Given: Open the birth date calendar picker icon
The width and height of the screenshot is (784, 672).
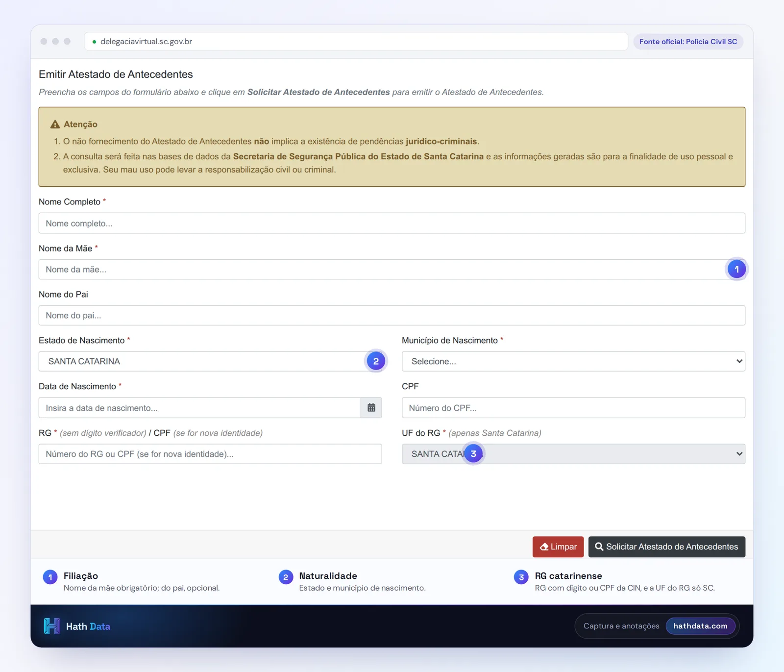Looking at the screenshot, I should pyautogui.click(x=371, y=408).
